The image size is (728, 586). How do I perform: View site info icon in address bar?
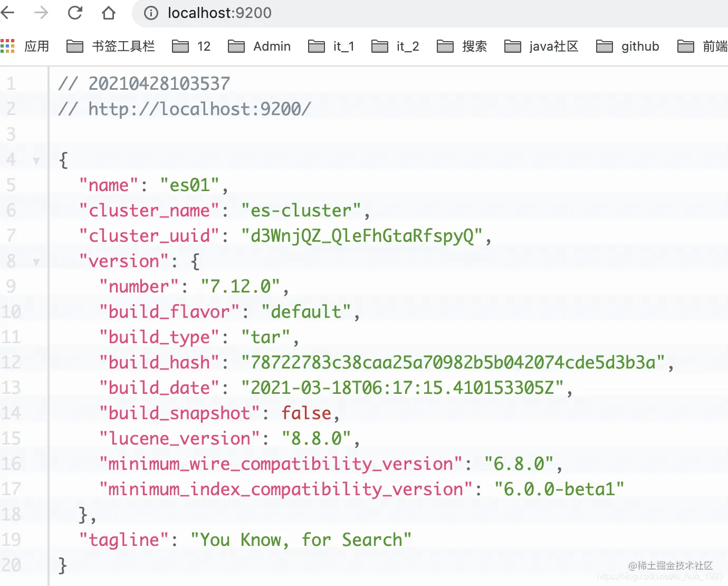(151, 13)
